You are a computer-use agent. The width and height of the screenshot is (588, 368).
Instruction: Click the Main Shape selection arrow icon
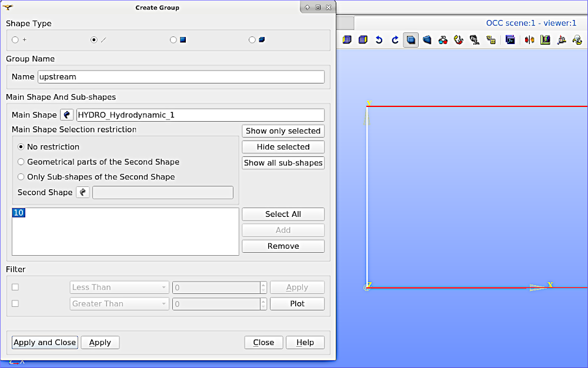tap(66, 115)
